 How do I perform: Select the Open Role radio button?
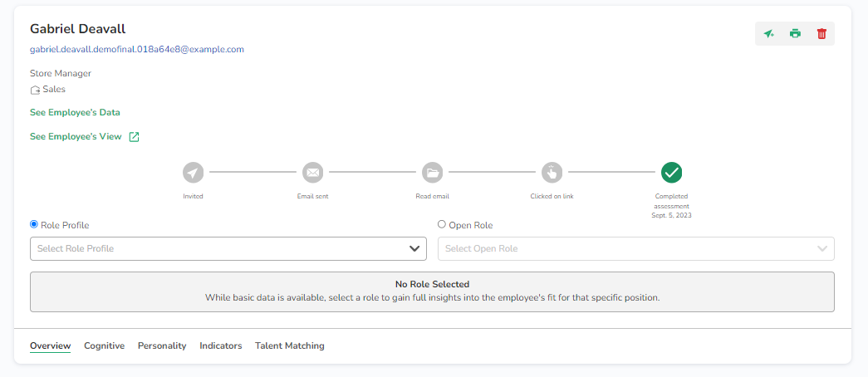point(442,224)
